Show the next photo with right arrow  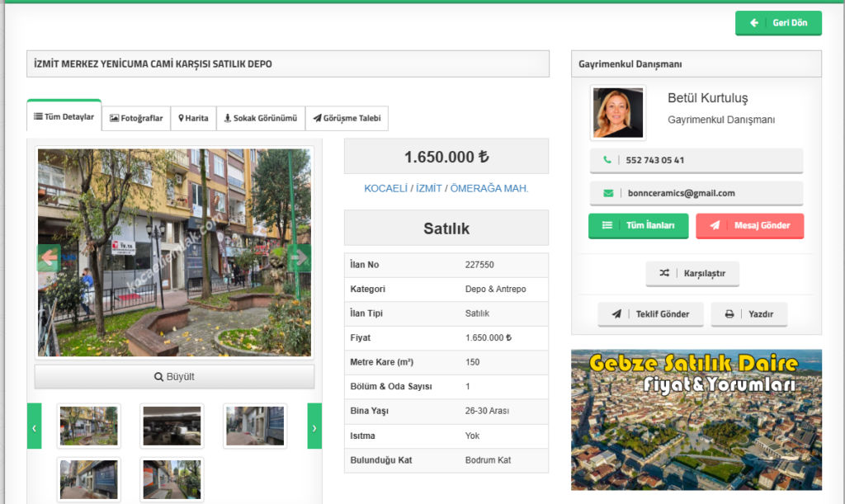[x=299, y=257]
